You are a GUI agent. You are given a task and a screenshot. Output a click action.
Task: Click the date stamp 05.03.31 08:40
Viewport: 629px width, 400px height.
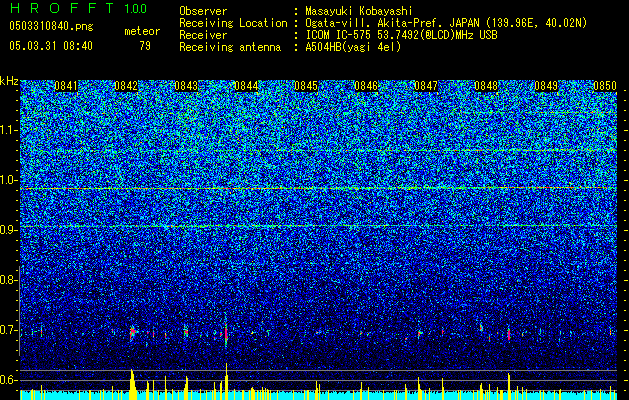pos(51,46)
